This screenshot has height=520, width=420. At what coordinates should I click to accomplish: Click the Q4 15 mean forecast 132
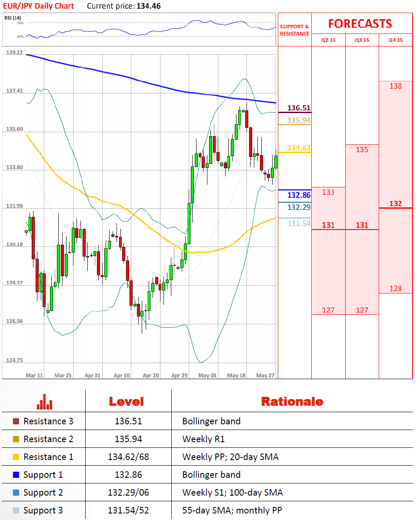(x=396, y=203)
